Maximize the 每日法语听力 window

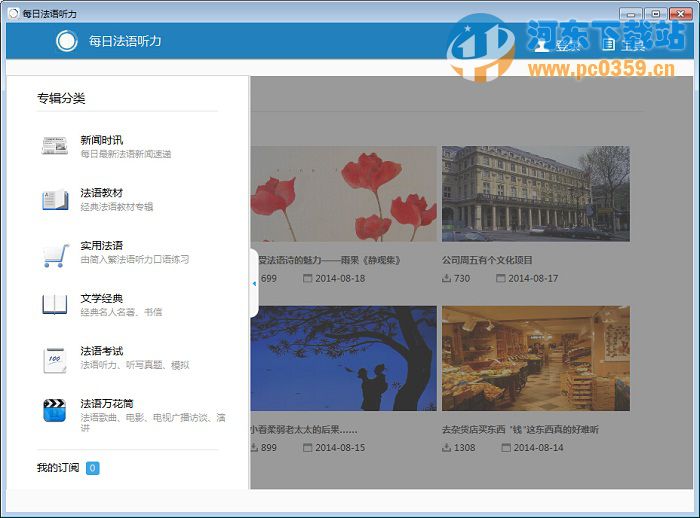[x=655, y=14]
